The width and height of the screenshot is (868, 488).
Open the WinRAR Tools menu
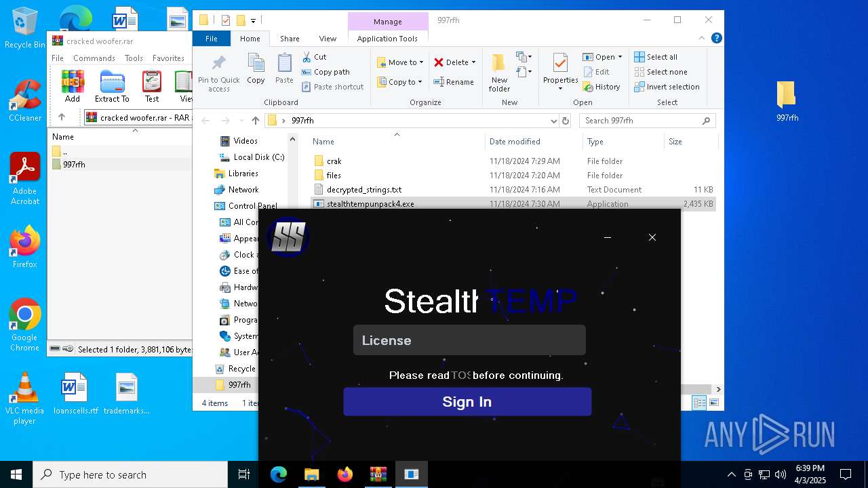(134, 58)
